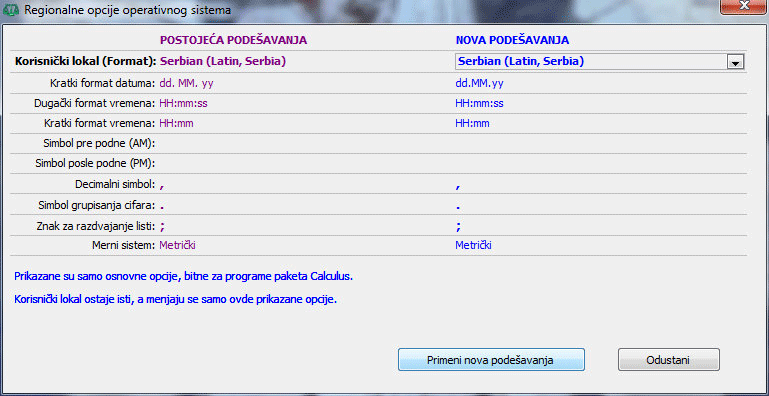The width and height of the screenshot is (769, 396).
Task: Click the NOVA PODEŠAVANJA column header
Action: 512,40
